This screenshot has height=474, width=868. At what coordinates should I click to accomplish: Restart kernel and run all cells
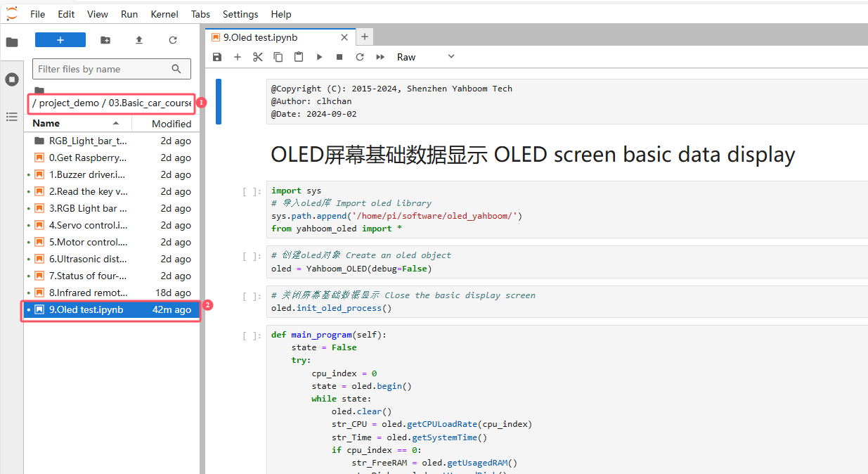coord(380,57)
